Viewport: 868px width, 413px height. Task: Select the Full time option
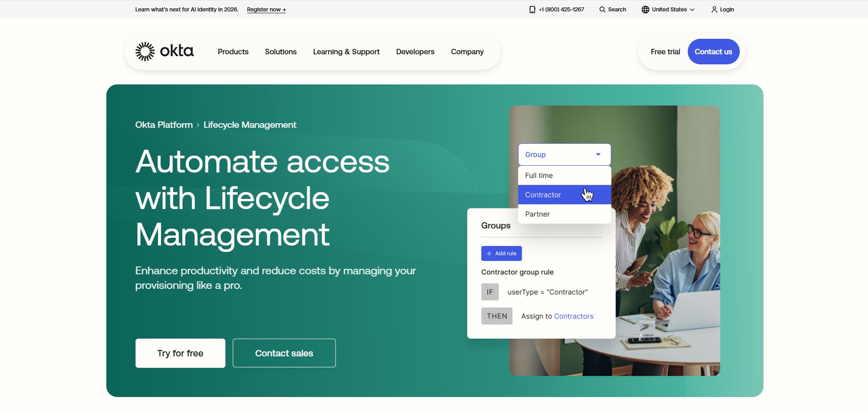(x=539, y=175)
